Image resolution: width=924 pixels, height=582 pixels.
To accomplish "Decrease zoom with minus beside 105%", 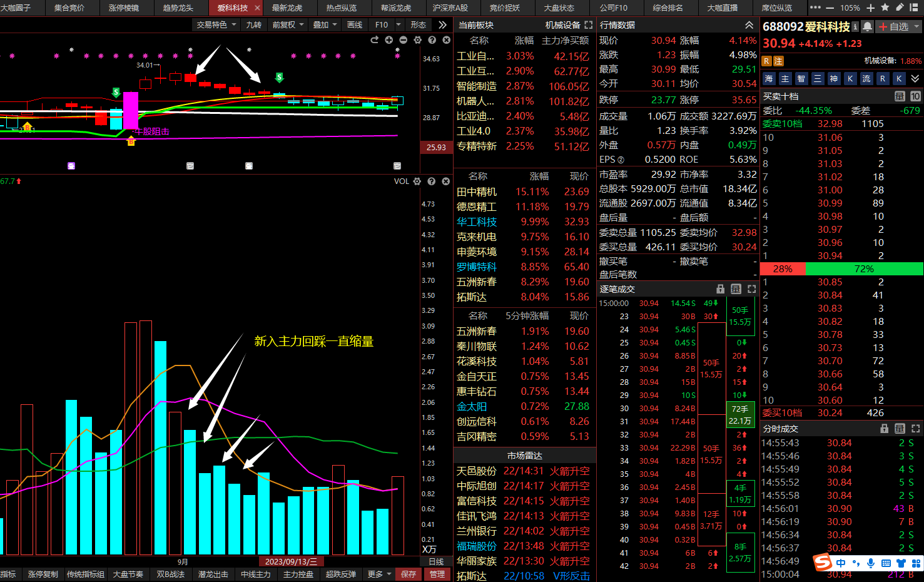I will coord(830,8).
